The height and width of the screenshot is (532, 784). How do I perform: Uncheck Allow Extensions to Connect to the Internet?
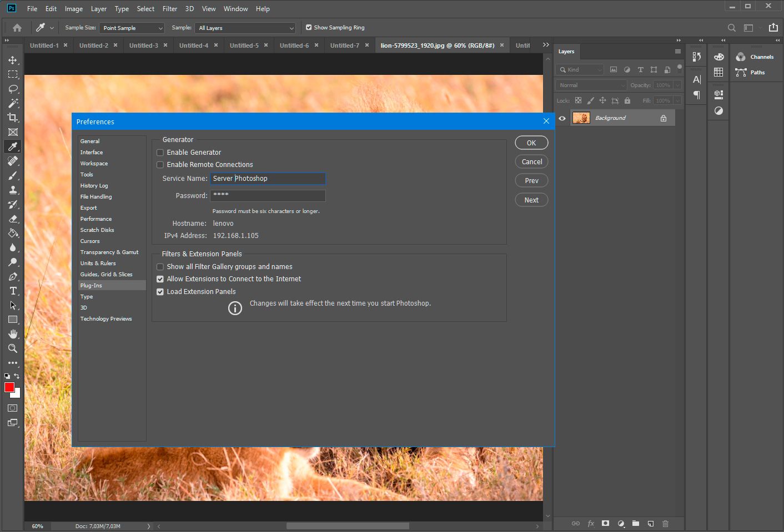pos(160,279)
